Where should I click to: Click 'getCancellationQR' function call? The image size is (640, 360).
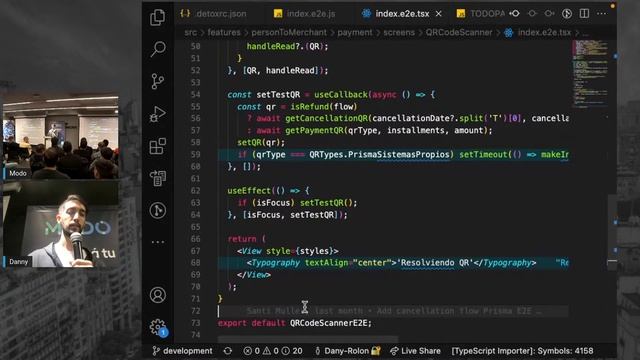[327, 118]
